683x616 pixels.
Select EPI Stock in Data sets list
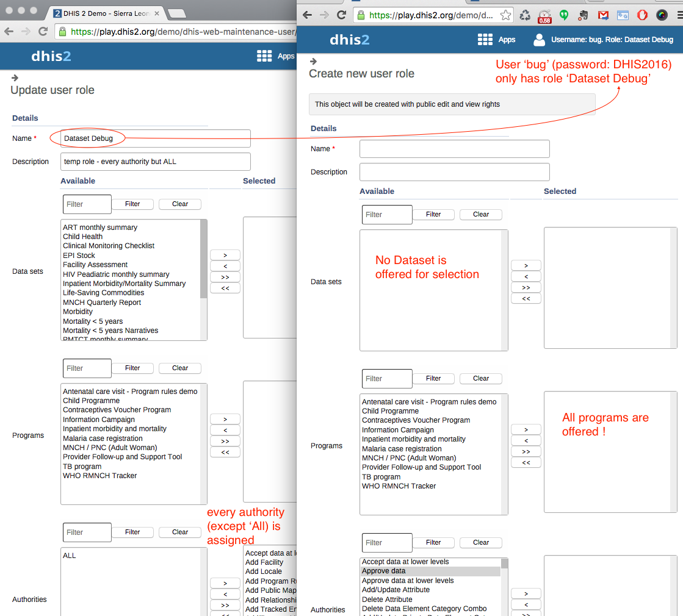tap(79, 256)
